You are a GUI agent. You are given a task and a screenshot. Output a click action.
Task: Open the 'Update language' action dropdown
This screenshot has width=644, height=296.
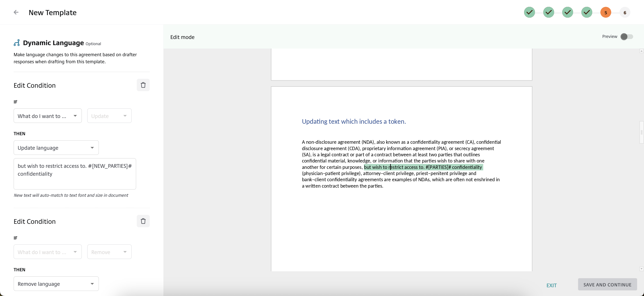56,148
